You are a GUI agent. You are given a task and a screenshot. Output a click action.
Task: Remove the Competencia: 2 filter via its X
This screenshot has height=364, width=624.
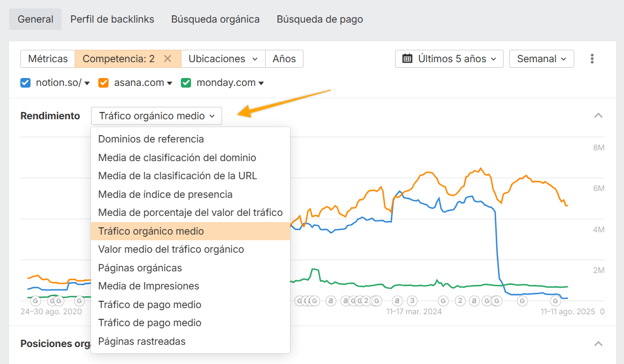tap(167, 58)
